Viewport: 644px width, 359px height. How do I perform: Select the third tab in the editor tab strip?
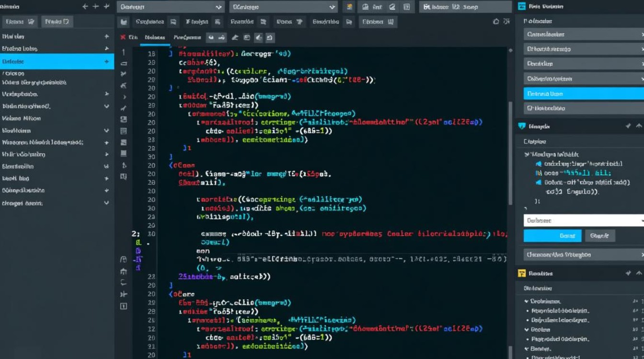(187, 37)
